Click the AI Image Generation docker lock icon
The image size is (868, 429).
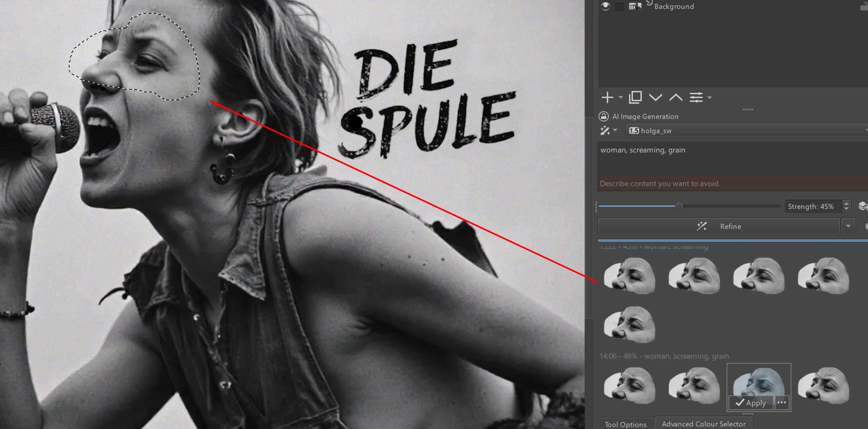604,116
